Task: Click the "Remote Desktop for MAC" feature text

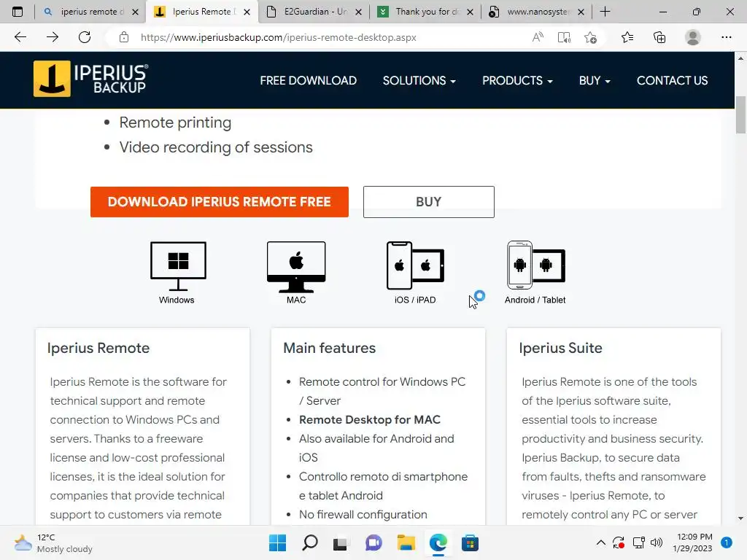Action: coord(370,419)
